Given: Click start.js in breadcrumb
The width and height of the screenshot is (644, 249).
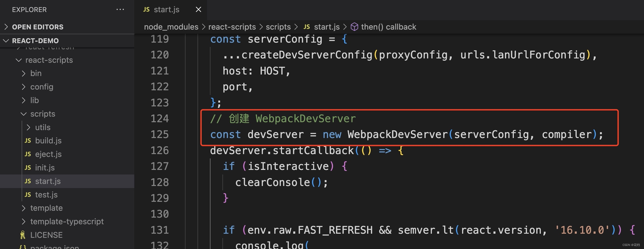Looking at the screenshot, I should (x=327, y=27).
